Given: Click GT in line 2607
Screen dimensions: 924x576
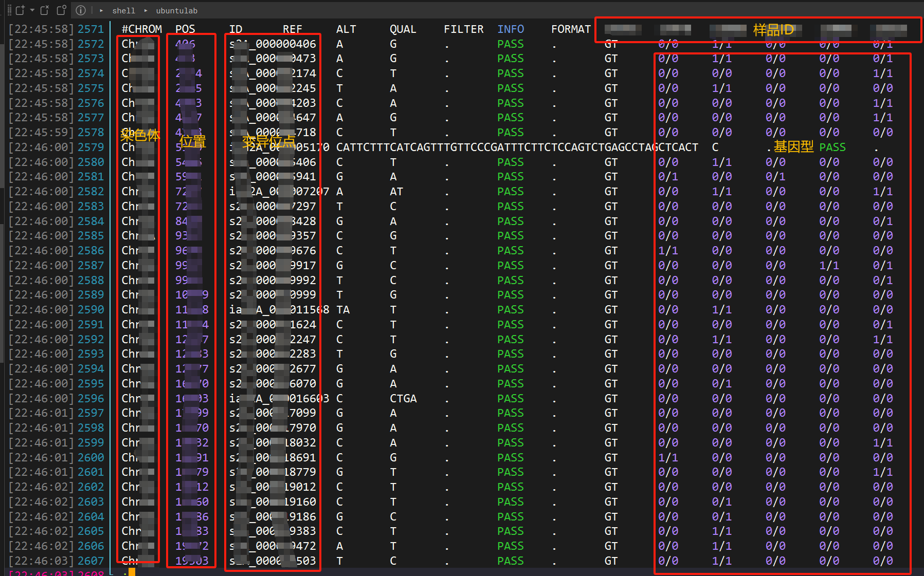Looking at the screenshot, I should [611, 561].
